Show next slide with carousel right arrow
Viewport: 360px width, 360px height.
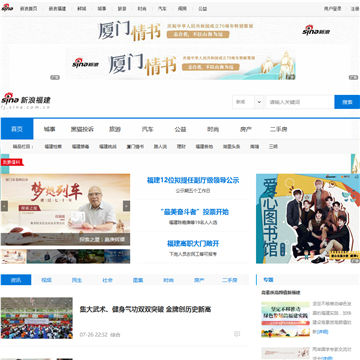coord(126,206)
